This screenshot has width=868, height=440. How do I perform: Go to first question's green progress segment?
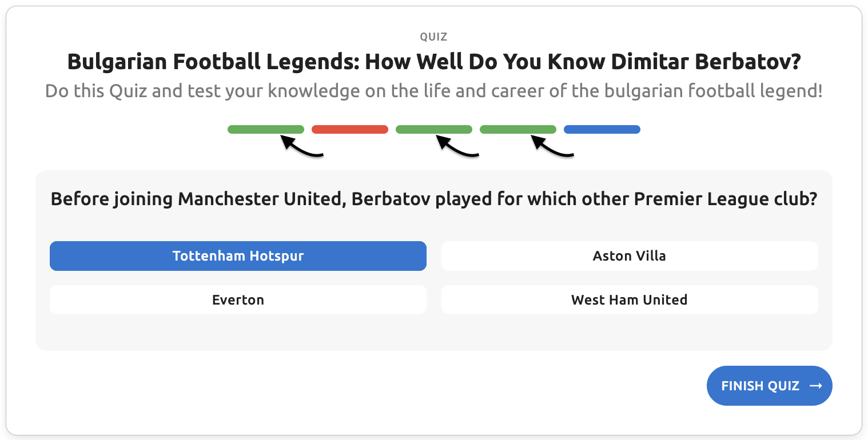[x=266, y=130]
